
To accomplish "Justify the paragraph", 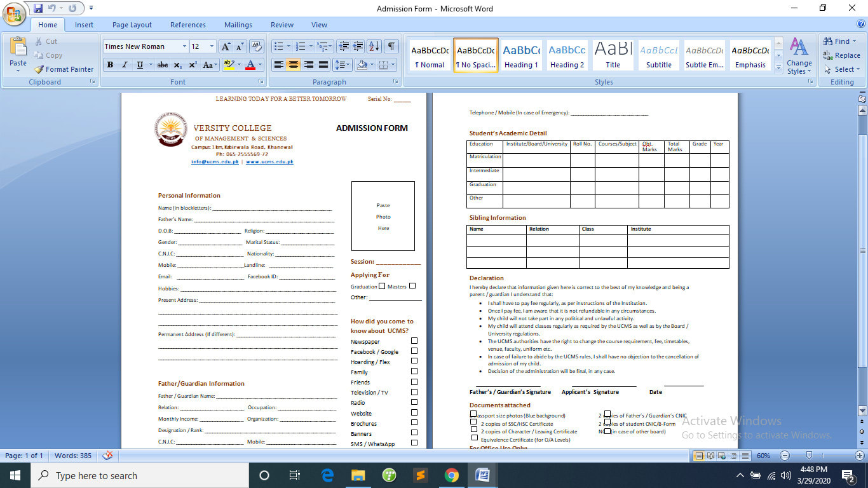I will 323,65.
